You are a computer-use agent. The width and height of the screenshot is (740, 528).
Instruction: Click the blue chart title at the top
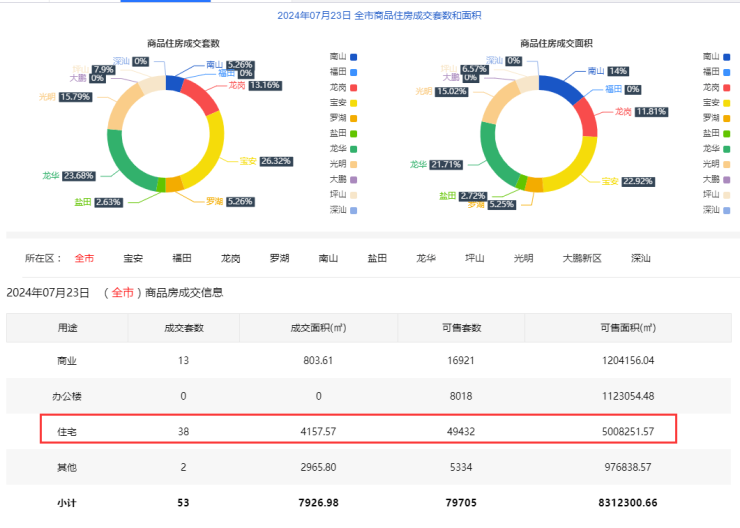pyautogui.click(x=369, y=15)
